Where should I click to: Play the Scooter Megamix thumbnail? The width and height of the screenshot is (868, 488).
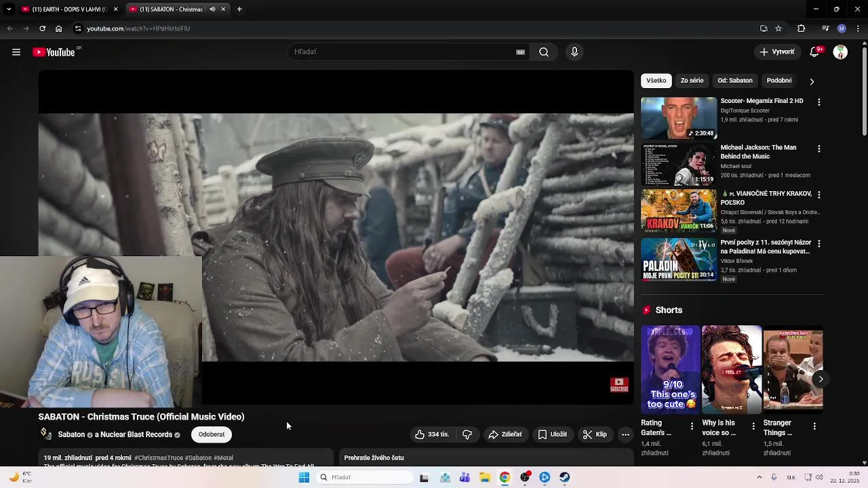tap(679, 118)
